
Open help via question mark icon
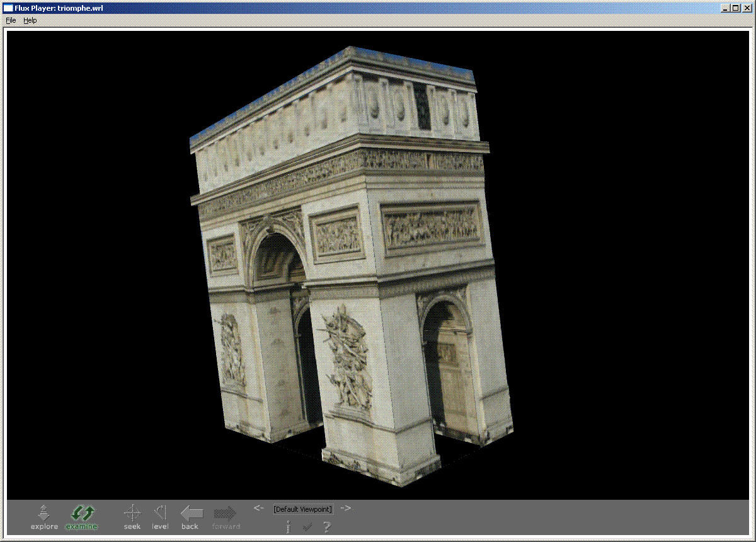tap(326, 527)
